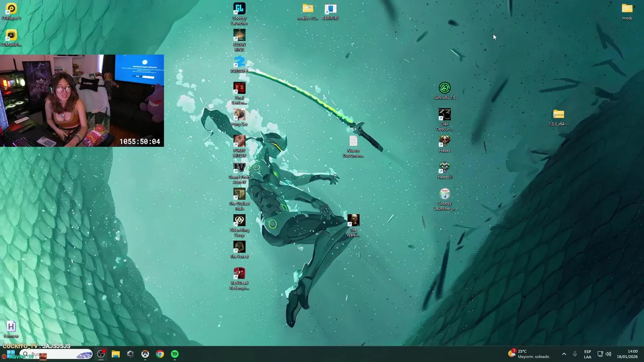Select the 1.3.0_x64 folder
This screenshot has height=362, width=644.
[558, 118]
